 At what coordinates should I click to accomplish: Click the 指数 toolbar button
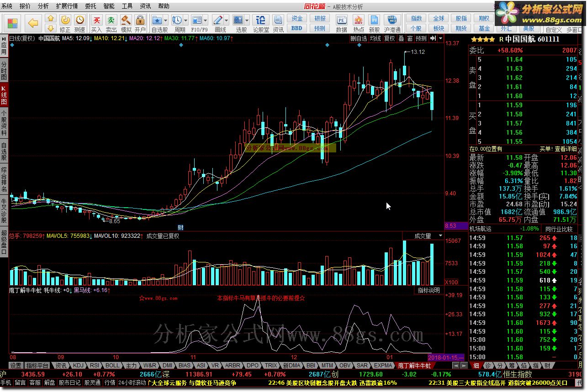coord(416,18)
